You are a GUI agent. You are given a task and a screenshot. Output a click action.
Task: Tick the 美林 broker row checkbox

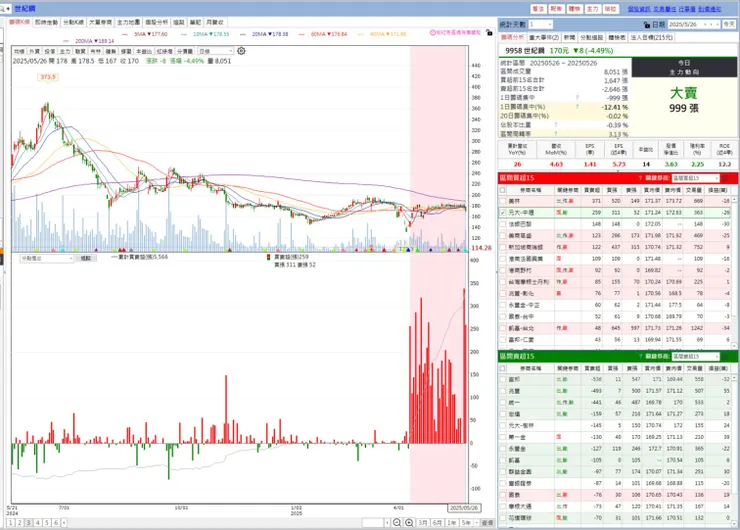click(503, 201)
